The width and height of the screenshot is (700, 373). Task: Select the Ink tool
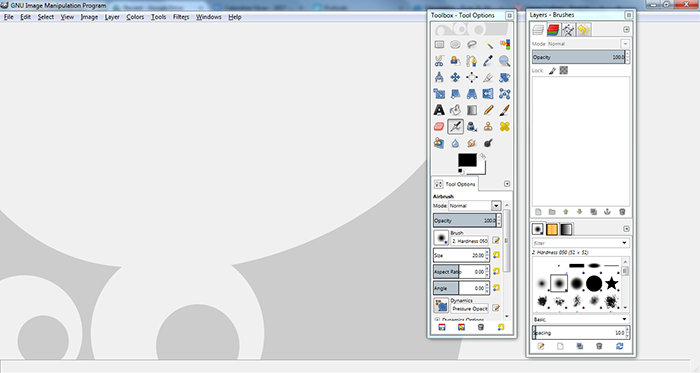[x=472, y=127]
